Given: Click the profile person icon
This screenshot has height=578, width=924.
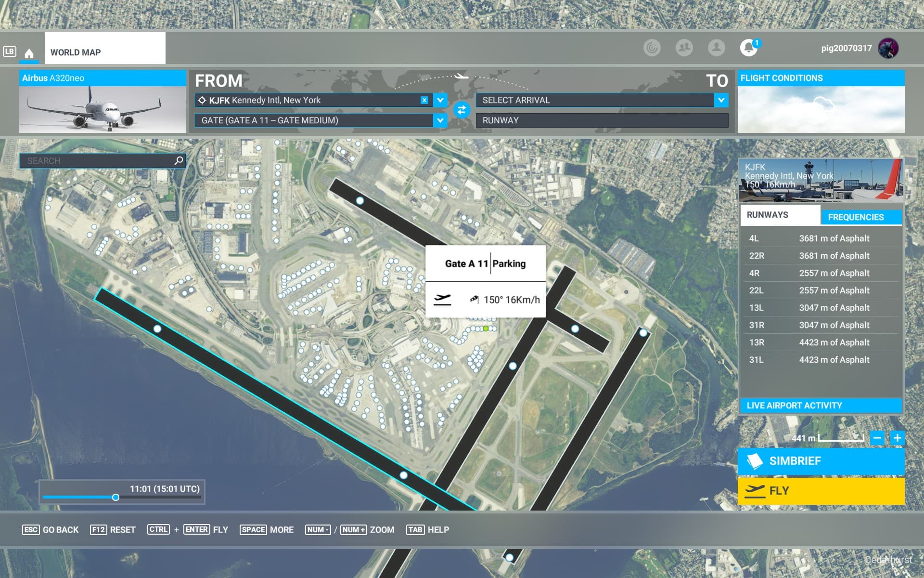Looking at the screenshot, I should click(716, 48).
